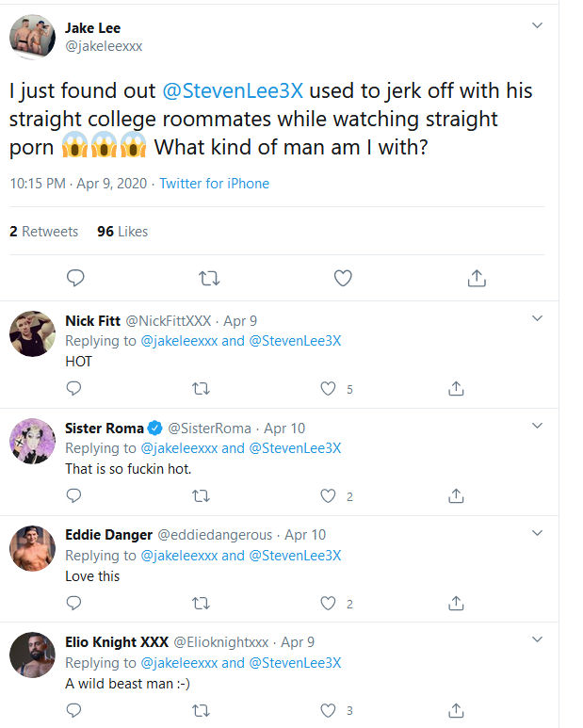Viewport: 583px width, 728px height.
Task: Open @StevenLee3X mention in main tweet
Action: tap(232, 92)
